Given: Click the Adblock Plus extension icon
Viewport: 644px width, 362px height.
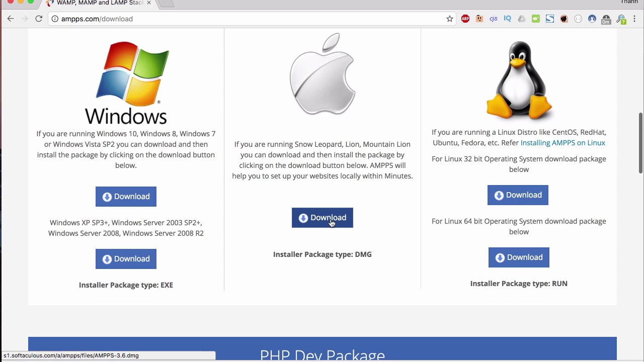Looking at the screenshot, I should pos(465,19).
